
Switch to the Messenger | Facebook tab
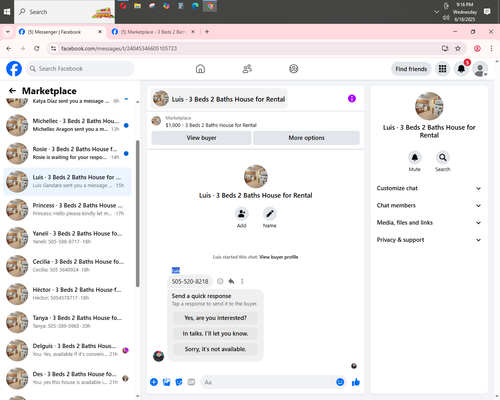pos(61,32)
